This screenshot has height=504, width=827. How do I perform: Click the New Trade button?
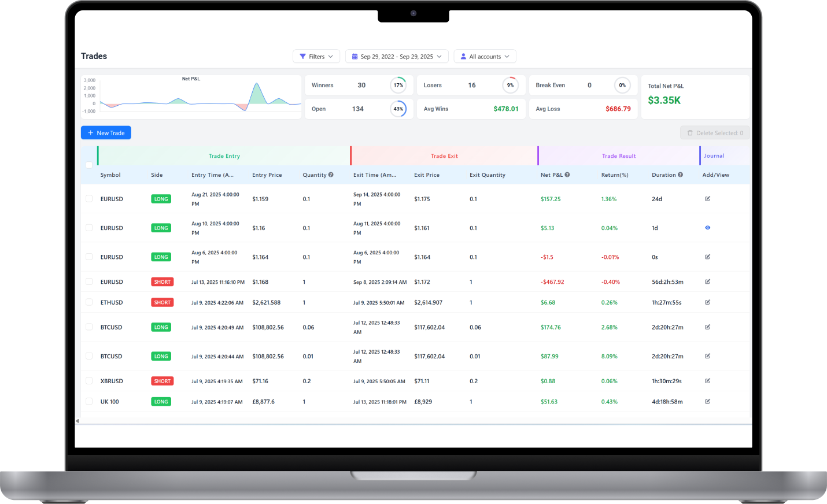(106, 133)
